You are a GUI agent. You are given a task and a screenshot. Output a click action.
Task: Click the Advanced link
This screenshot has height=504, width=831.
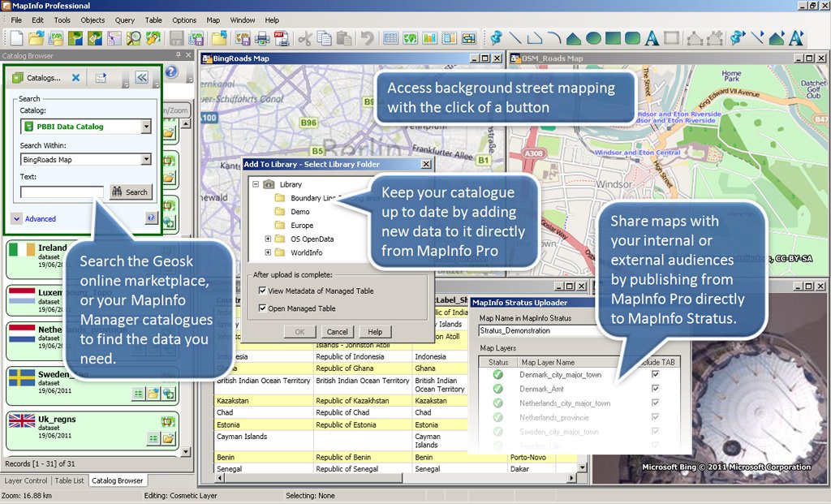click(41, 218)
